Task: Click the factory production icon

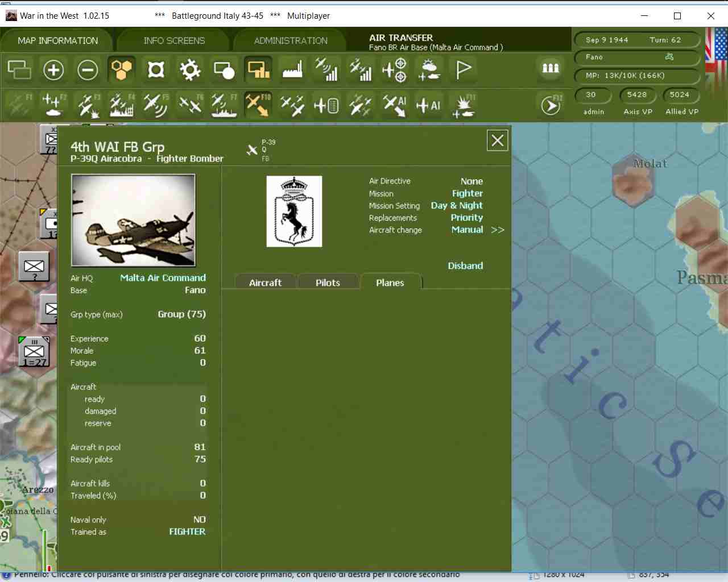Action: (292, 70)
